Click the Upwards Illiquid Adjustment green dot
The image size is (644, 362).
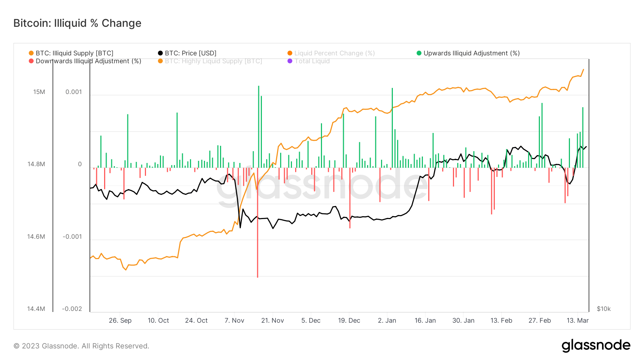[419, 53]
